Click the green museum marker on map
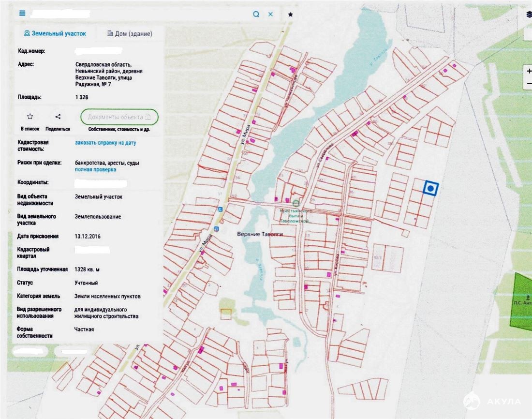 [x=296, y=202]
